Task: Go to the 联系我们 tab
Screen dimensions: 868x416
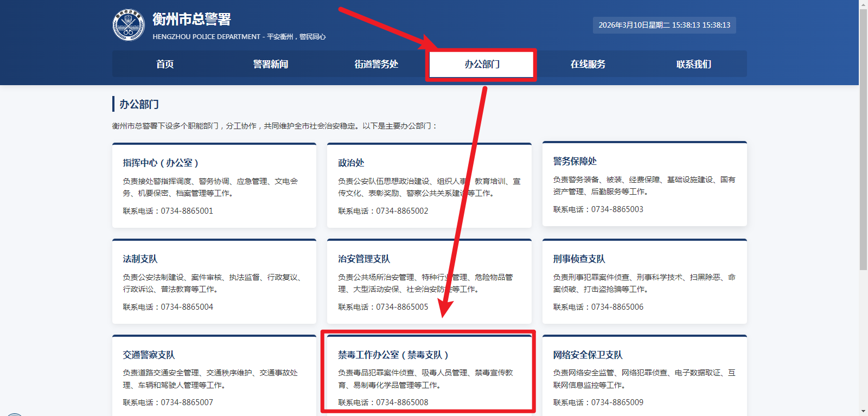Action: (x=694, y=64)
